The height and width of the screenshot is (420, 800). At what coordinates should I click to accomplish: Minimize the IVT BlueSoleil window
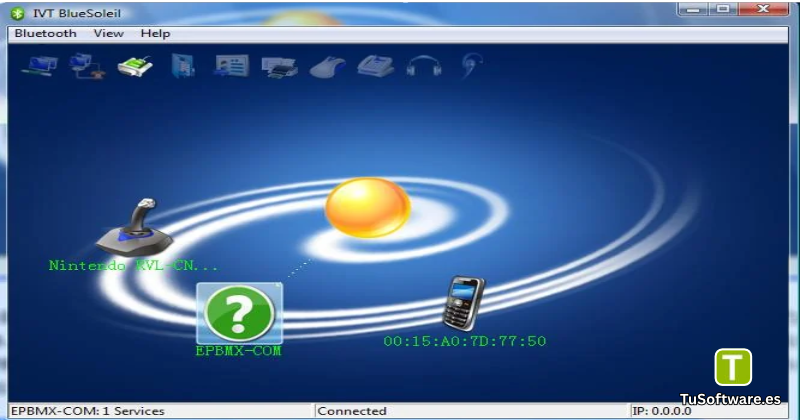(693, 9)
